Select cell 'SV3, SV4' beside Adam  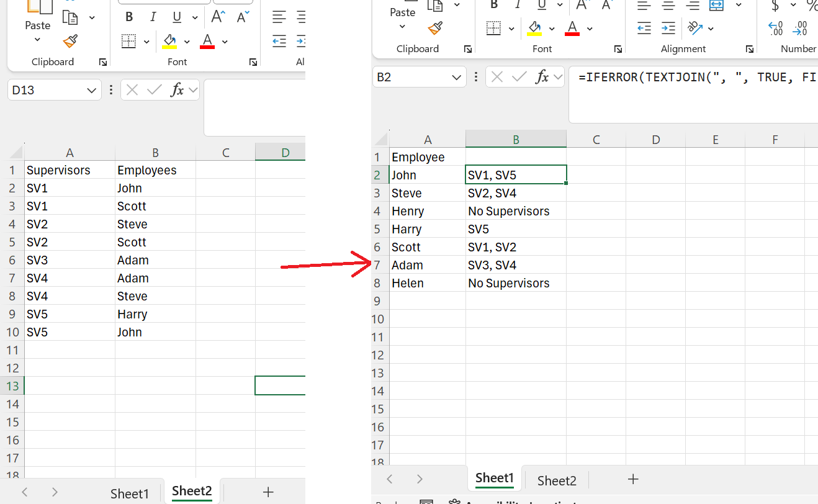click(x=516, y=265)
